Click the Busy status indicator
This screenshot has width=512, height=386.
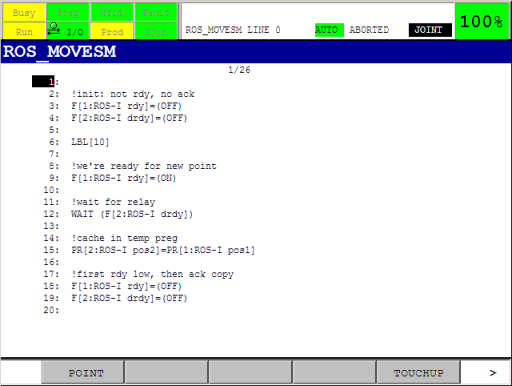tap(24, 12)
